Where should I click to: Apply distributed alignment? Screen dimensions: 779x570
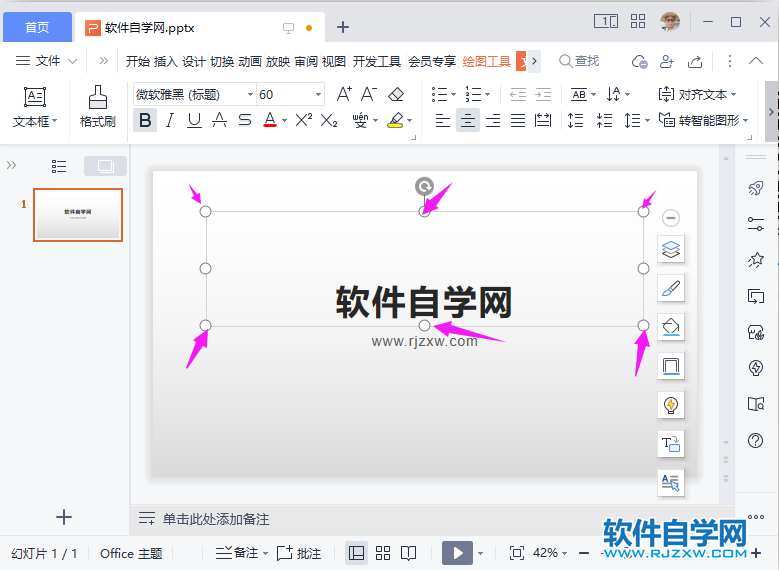pos(543,120)
